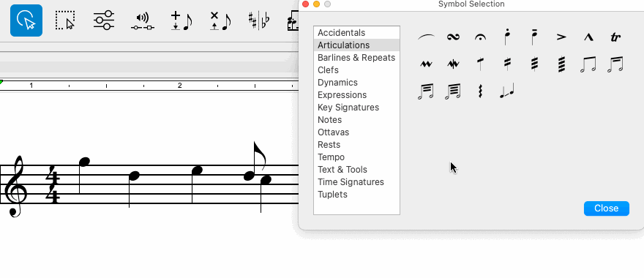Choose Text & Tools in the list

click(x=356, y=170)
